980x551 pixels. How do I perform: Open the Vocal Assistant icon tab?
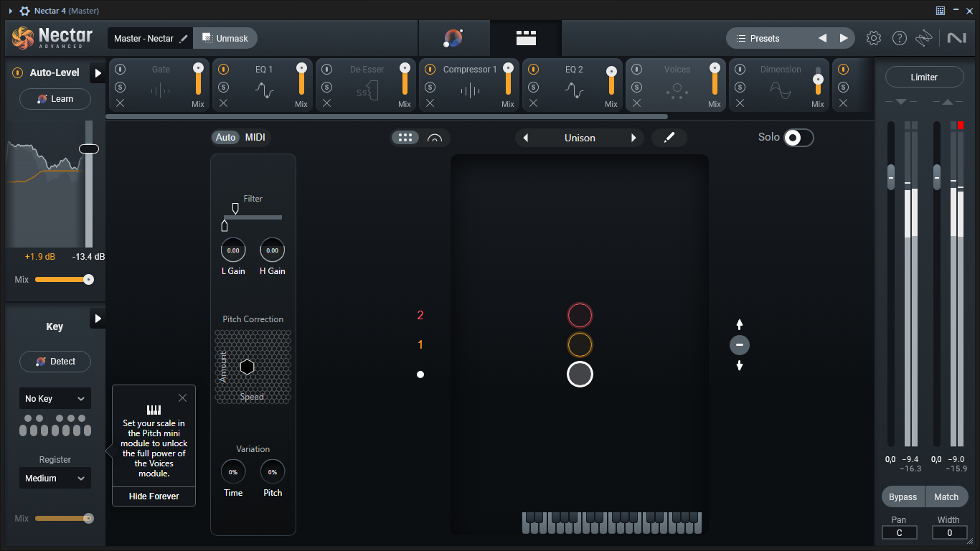[x=453, y=38]
